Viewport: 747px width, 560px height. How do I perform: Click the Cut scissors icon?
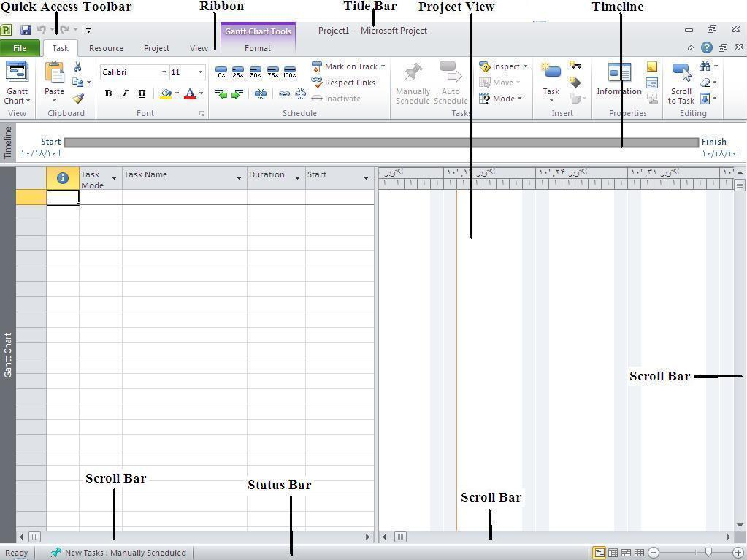pos(77,66)
